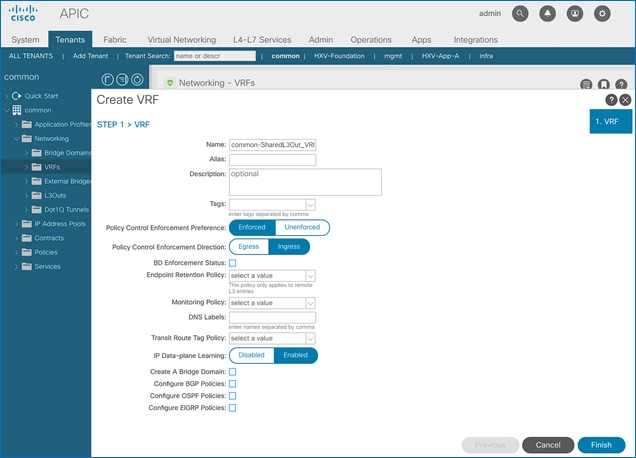Viewport: 636px width, 458px height.
Task: Open the search magnifier icon
Action: [520, 14]
